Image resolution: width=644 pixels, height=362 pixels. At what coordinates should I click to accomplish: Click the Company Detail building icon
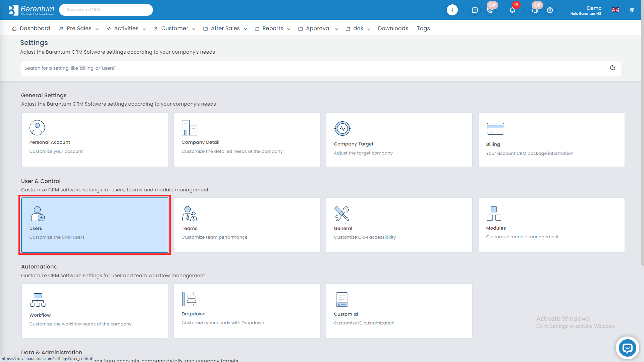[x=189, y=128]
